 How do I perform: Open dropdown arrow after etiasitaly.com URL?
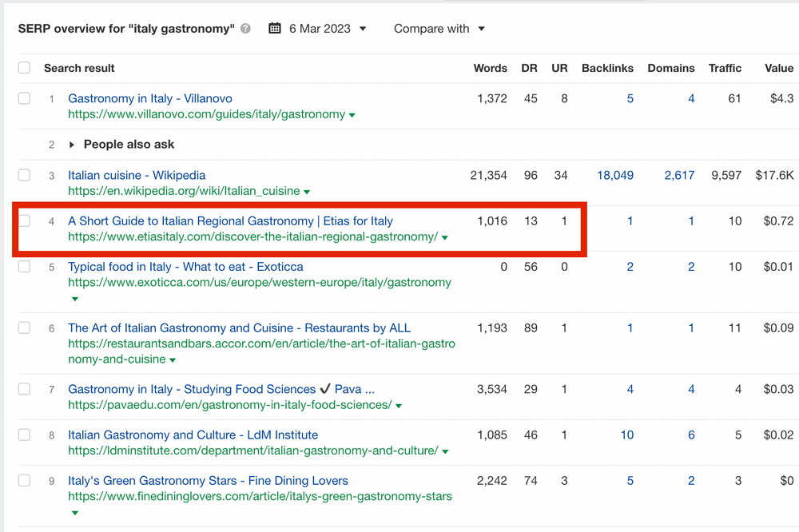(x=445, y=237)
